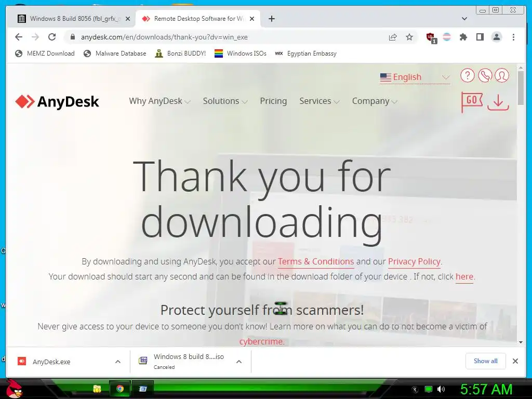The height and width of the screenshot is (399, 532).
Task: Open the taskbar file explorer icon
Action: pos(97,389)
